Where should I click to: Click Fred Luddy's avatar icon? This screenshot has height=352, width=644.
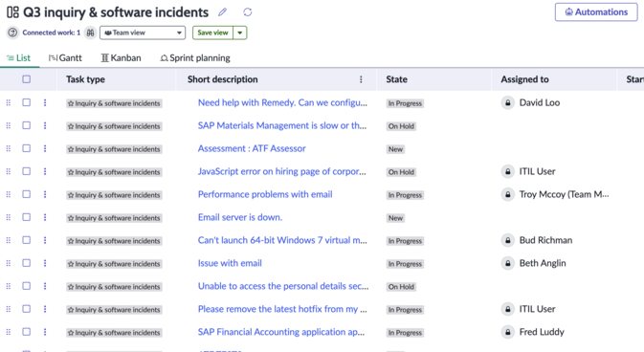click(x=508, y=332)
